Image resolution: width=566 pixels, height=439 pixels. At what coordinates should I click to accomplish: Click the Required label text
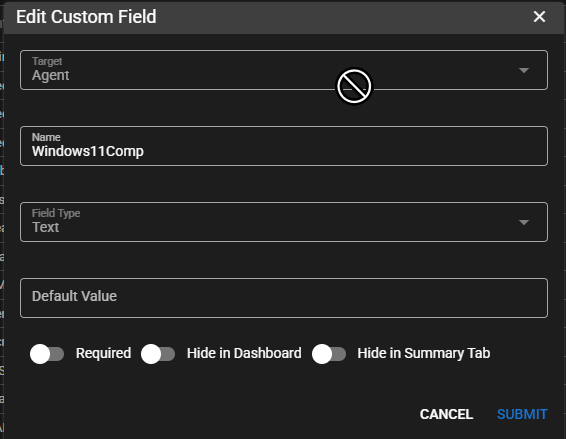(103, 353)
